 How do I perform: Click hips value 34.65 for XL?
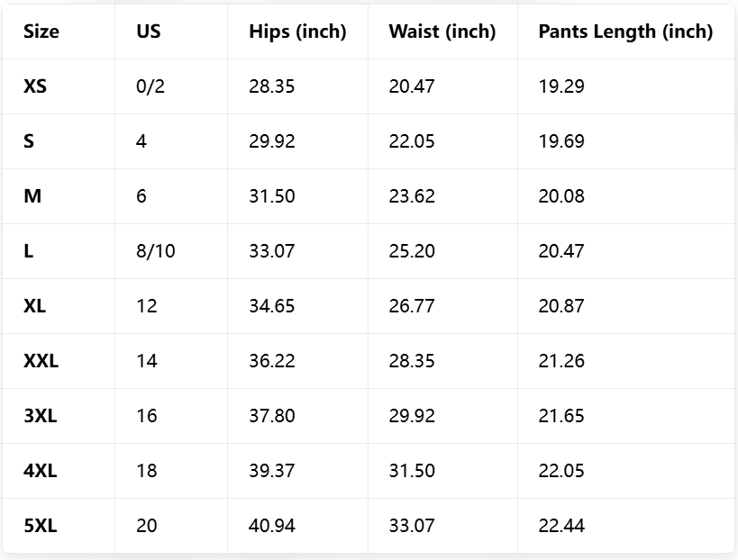tap(272, 306)
